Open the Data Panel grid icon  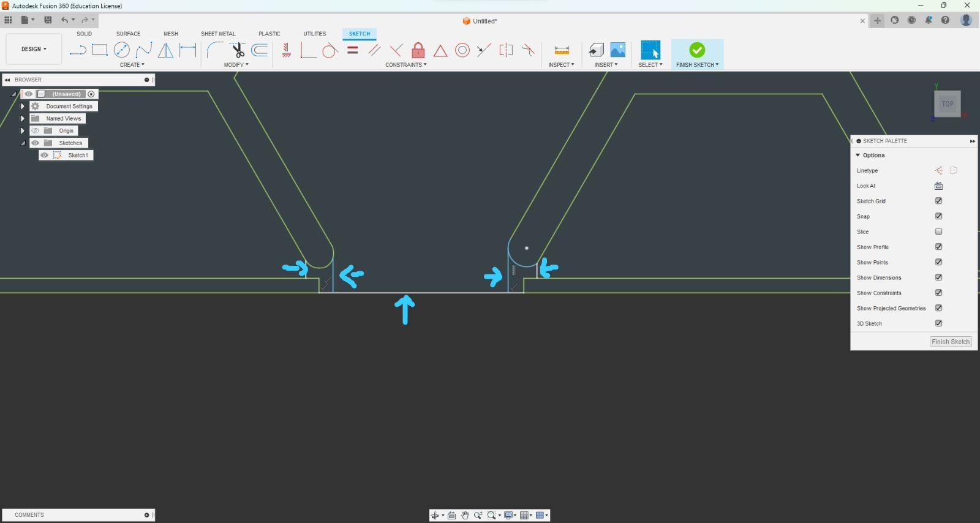click(8, 20)
